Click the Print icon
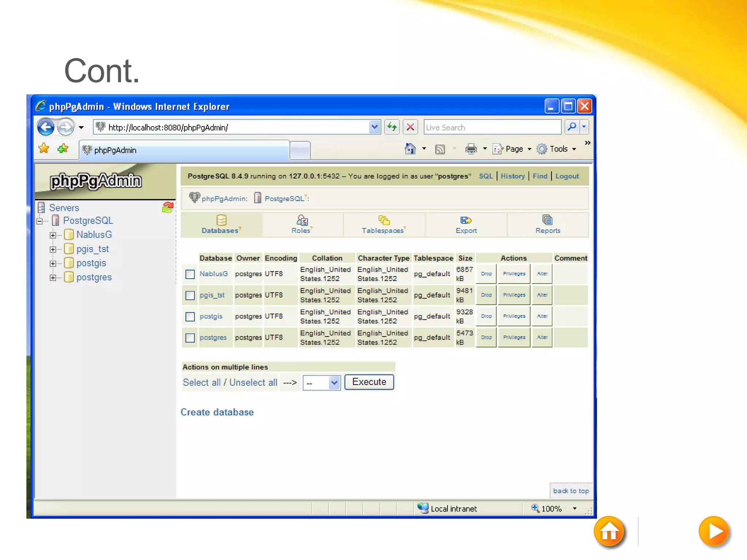747x560 pixels. click(x=471, y=149)
